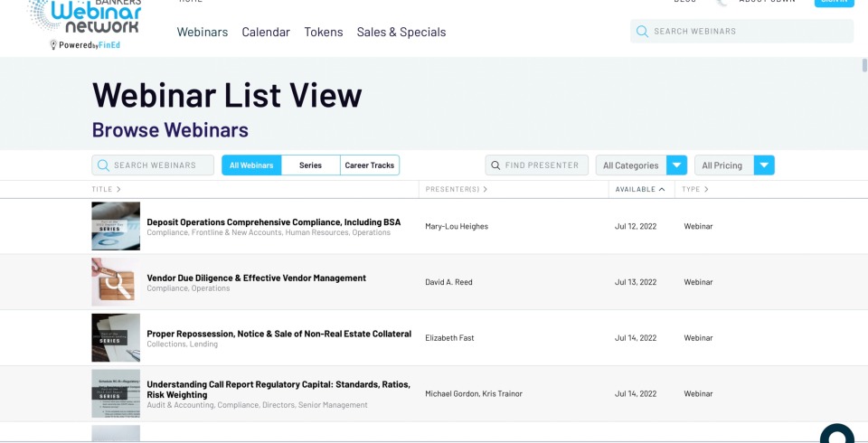
Task: Click the Call Report Regulatory Capital thumbnail
Action: click(116, 393)
